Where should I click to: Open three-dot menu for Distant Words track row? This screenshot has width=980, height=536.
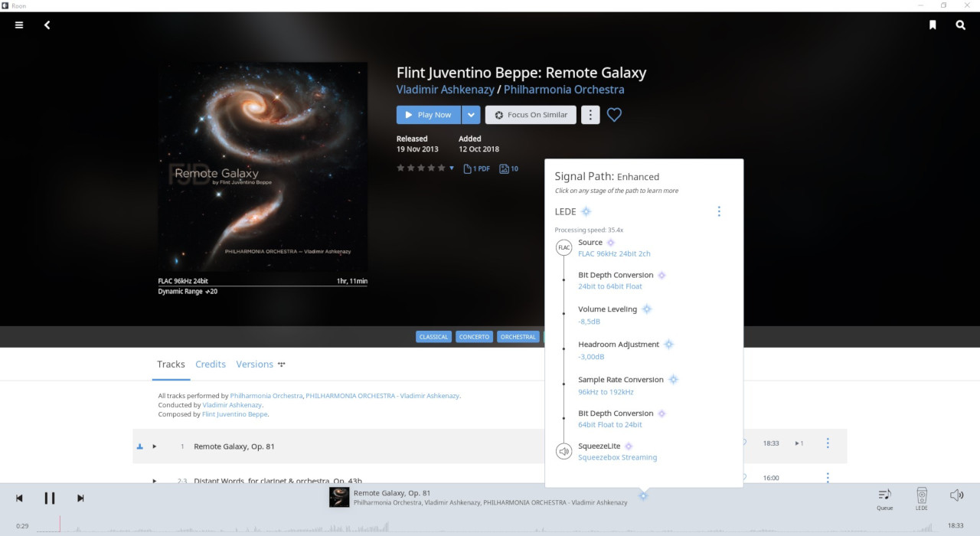[x=828, y=478]
